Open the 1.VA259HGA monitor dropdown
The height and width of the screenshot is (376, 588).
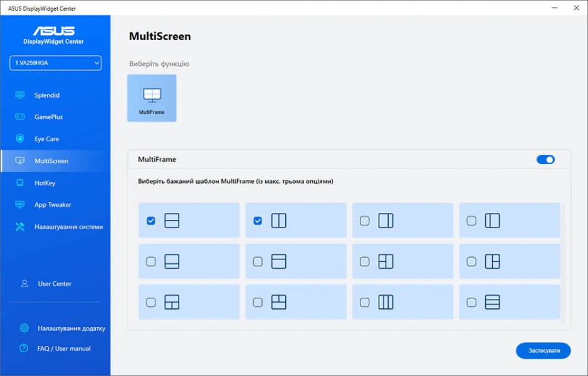56,63
